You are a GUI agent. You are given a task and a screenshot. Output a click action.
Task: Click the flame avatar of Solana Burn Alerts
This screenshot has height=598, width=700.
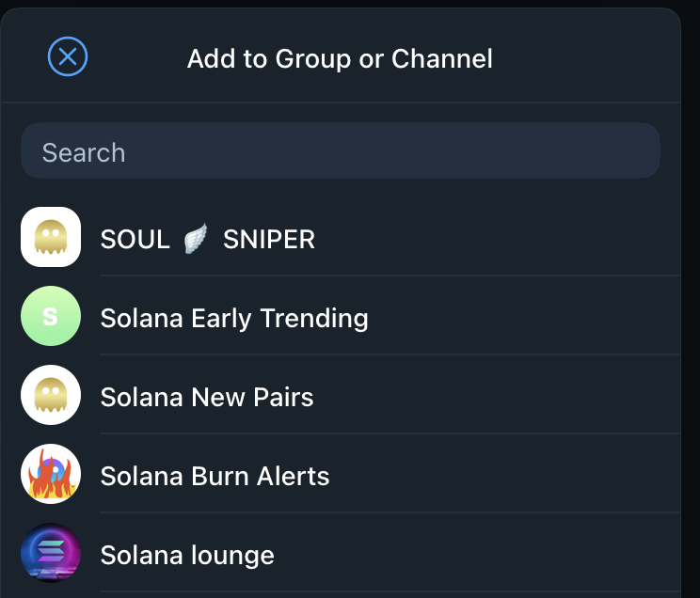(x=51, y=475)
